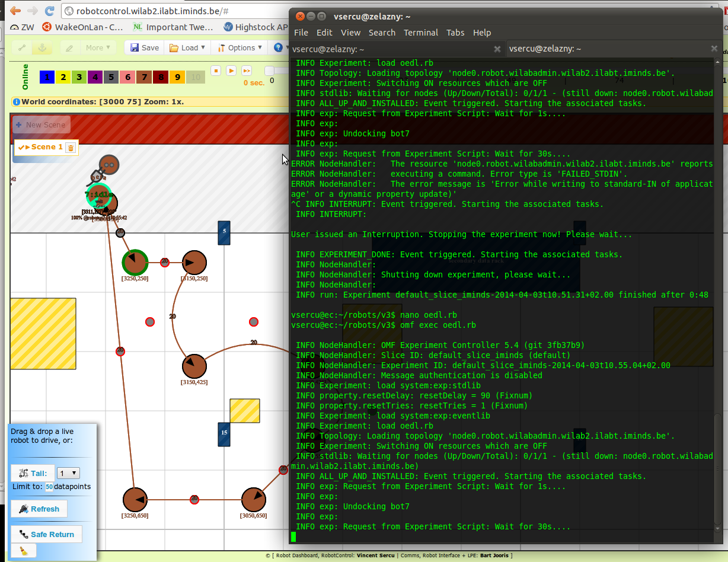Viewport: 728px width, 562px height.
Task: Click the Refresh button
Action: (x=39, y=509)
